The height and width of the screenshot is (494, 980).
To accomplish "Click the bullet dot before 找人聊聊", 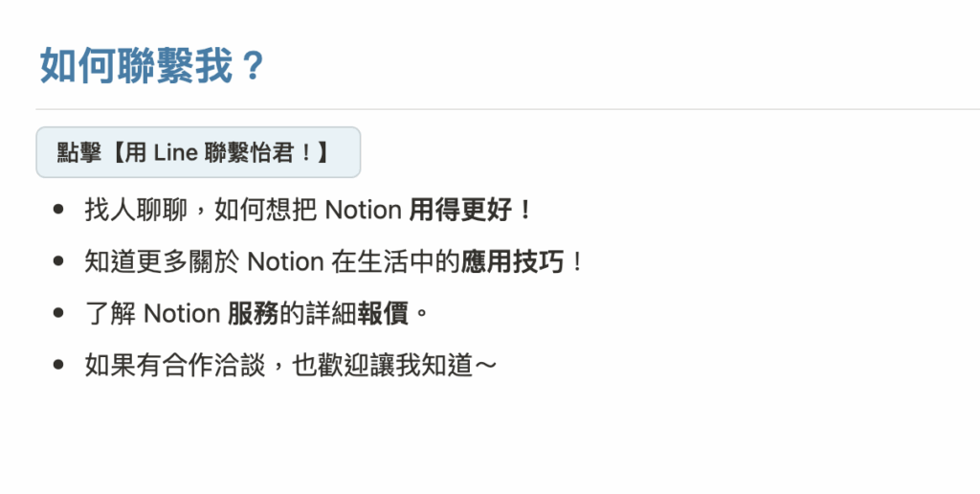I will point(60,210).
